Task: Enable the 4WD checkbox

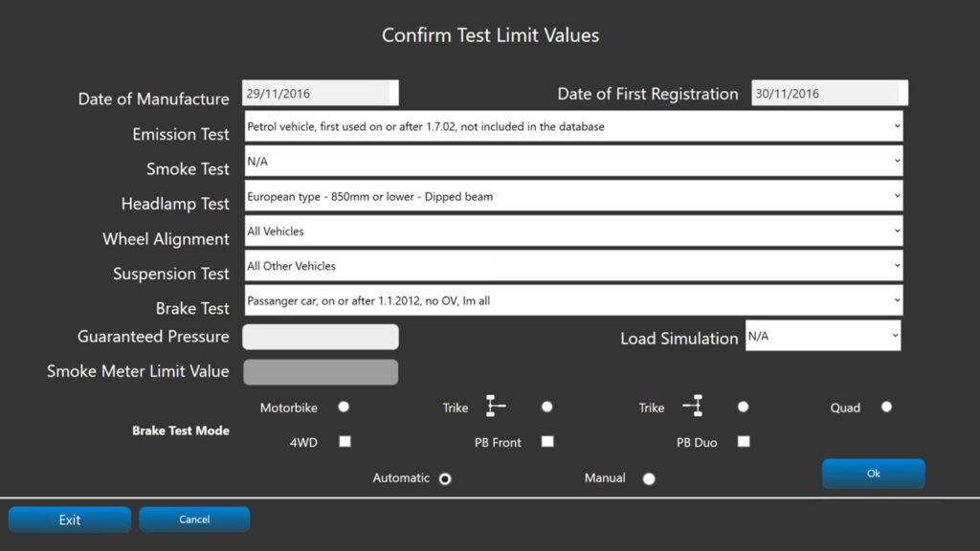Action: [x=344, y=442]
